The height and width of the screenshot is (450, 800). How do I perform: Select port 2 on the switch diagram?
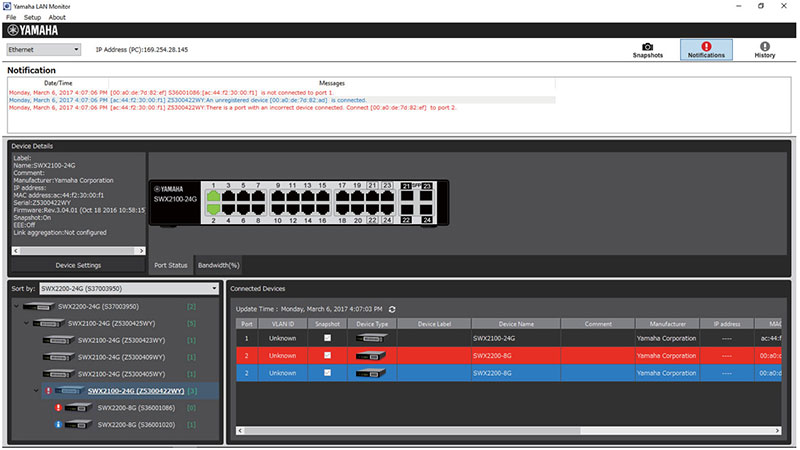tap(213, 208)
